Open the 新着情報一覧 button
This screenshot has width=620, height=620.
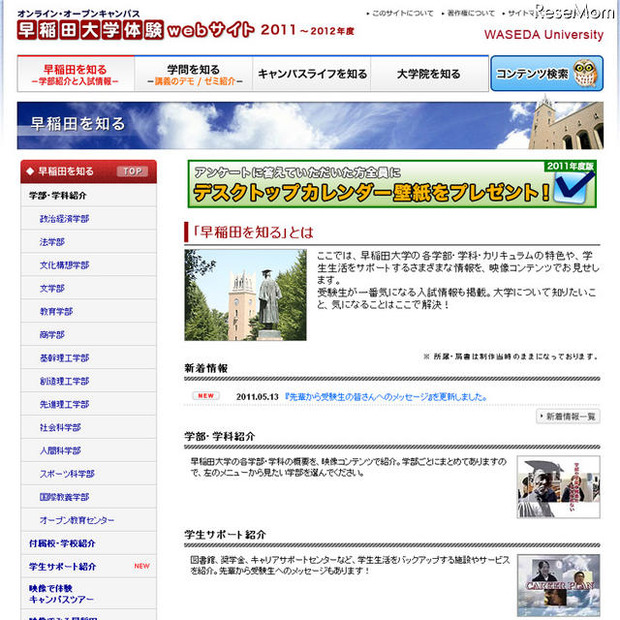pyautogui.click(x=568, y=416)
